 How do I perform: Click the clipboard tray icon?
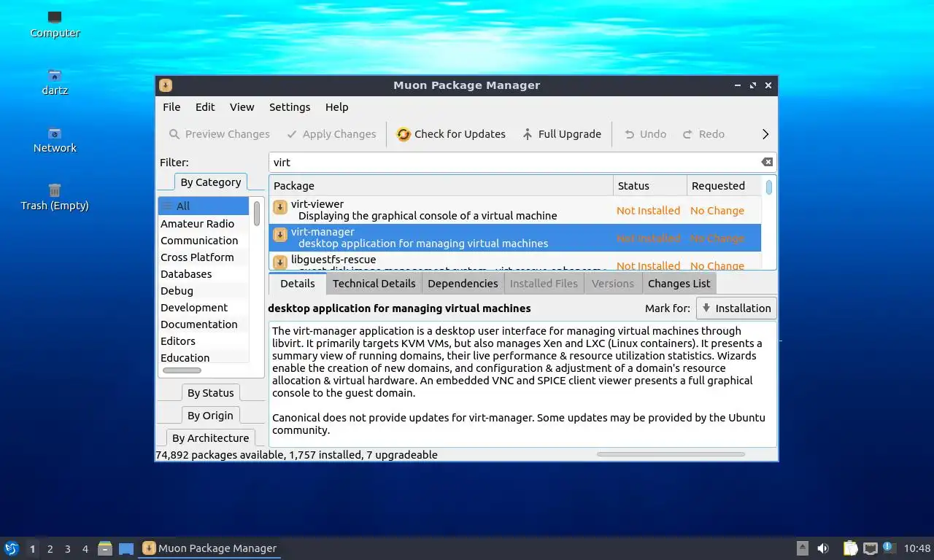coord(850,548)
